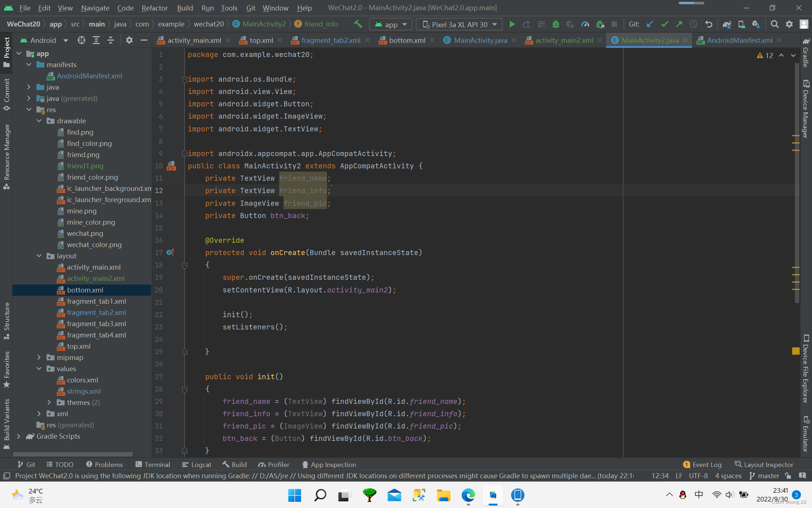The height and width of the screenshot is (508, 812).
Task: Open Device File Explorer side panel
Action: tap(805, 369)
